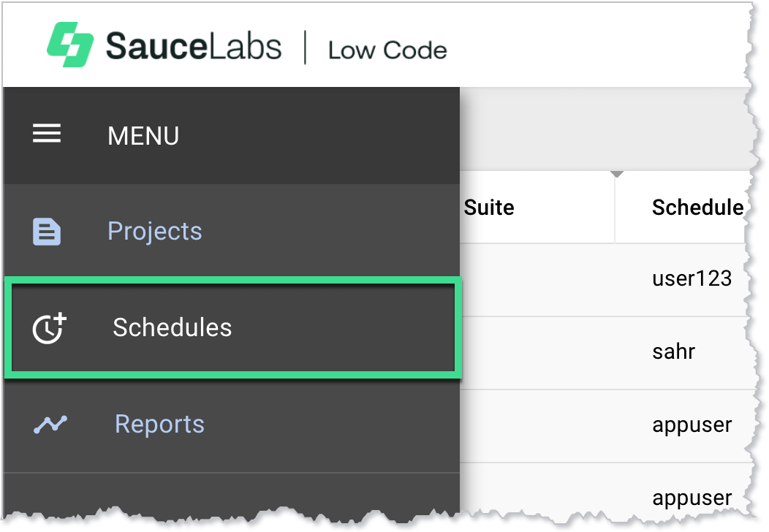This screenshot has width=769, height=532.
Task: Select the Schedules menu label
Action: click(x=172, y=328)
